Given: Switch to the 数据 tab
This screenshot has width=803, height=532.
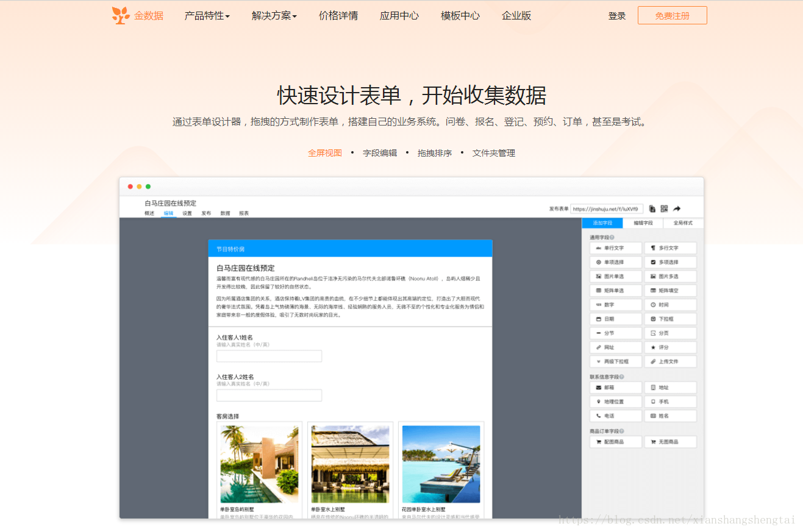Looking at the screenshot, I should pos(225,213).
